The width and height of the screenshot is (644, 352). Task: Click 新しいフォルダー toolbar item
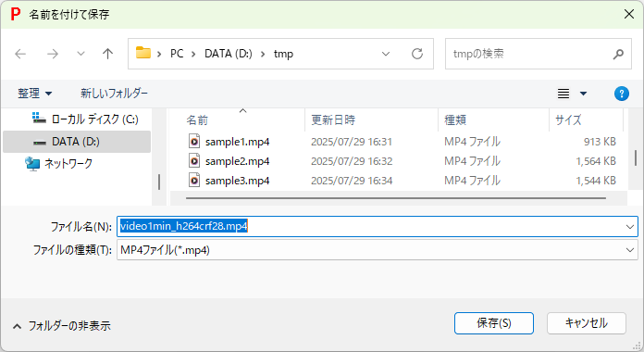tap(114, 94)
